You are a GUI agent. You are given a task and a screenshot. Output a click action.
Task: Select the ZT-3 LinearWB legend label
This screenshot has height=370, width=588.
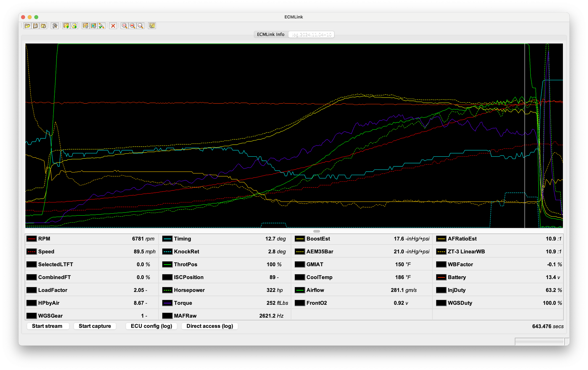pos(466,252)
